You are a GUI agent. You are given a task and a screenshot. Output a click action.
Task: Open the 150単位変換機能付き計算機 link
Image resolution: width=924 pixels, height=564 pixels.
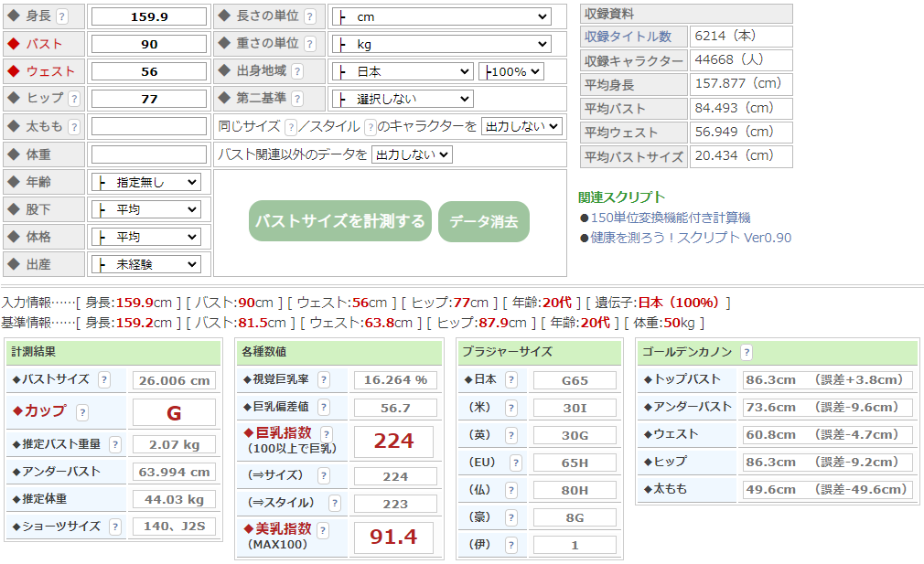pos(670,218)
